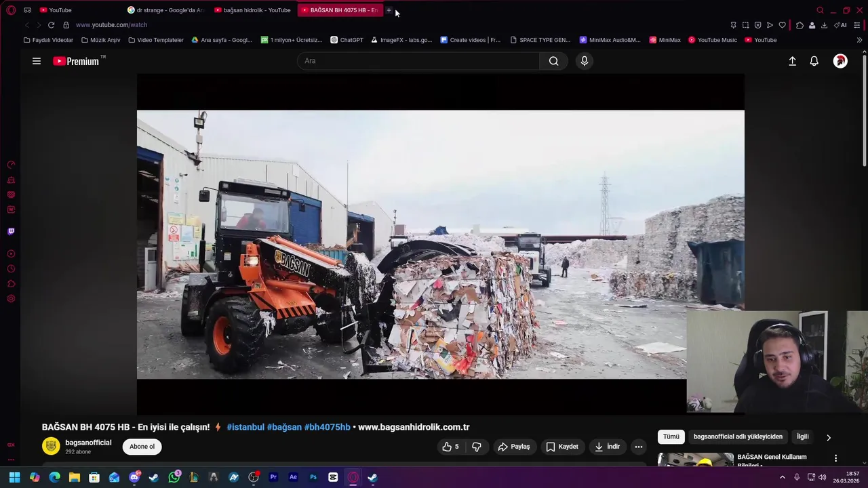
Task: Open Faydalı Videolar bookmark folder
Action: coord(48,40)
